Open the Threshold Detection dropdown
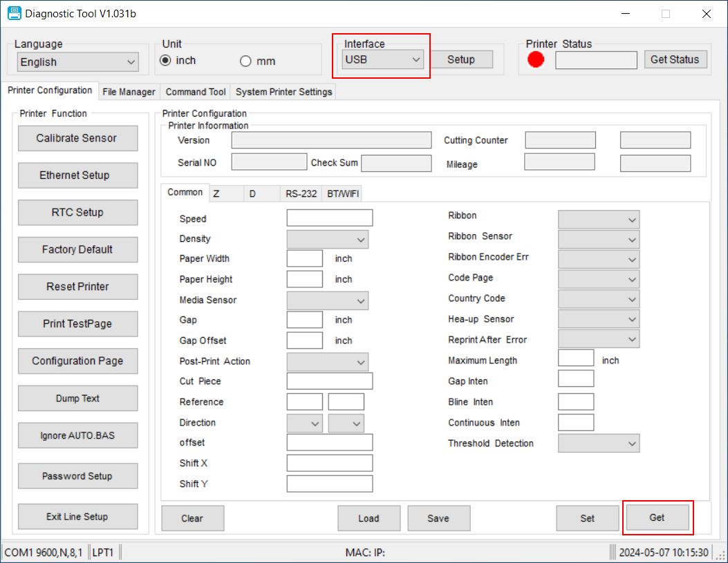The image size is (728, 563). pos(598,443)
